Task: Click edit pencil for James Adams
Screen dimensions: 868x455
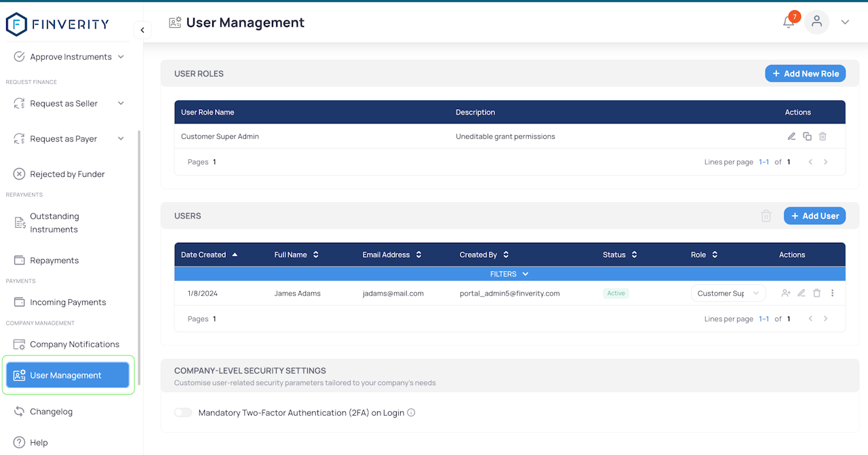Action: coord(802,293)
